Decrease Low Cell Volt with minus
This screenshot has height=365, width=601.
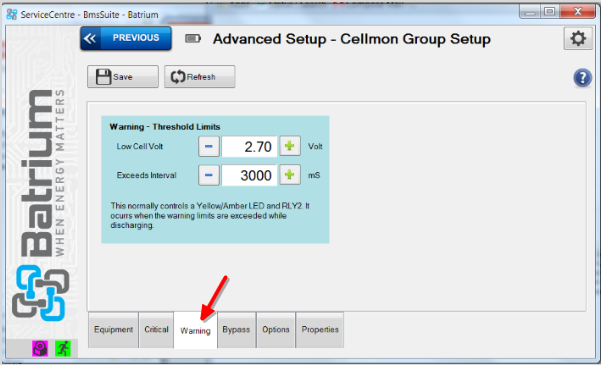(x=209, y=146)
